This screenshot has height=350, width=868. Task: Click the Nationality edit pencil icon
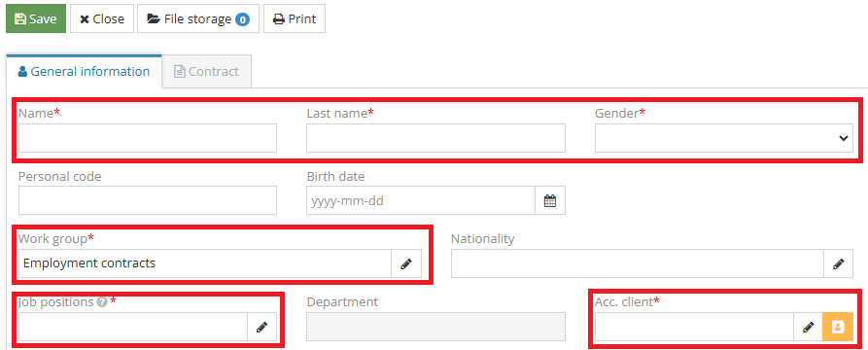838,263
